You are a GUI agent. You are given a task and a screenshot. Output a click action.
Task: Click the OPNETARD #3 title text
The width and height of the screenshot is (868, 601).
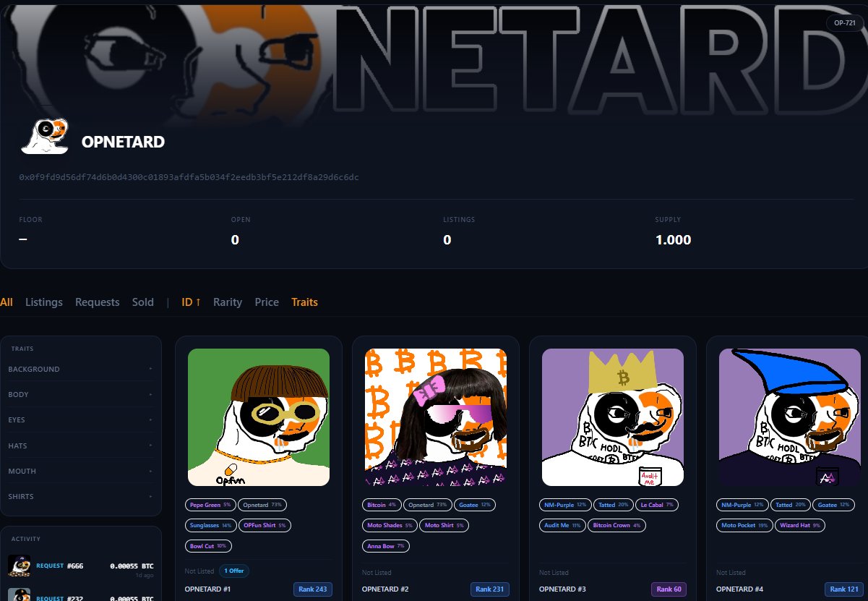(562, 589)
